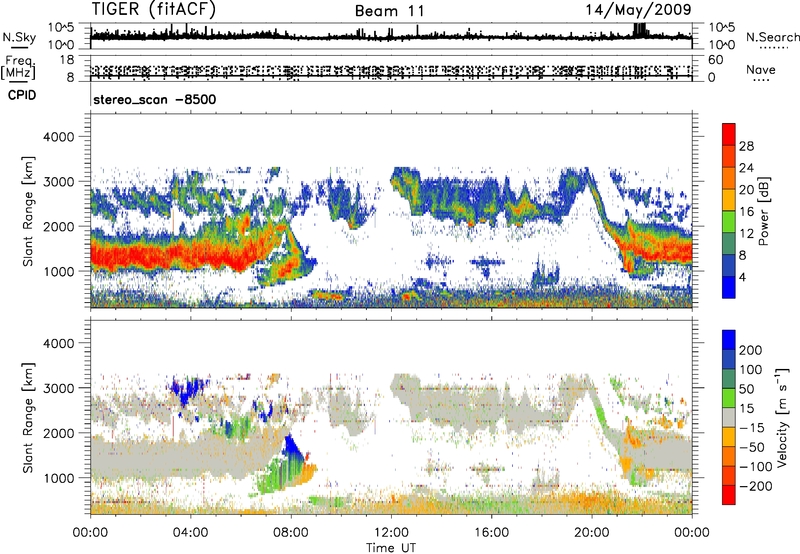Click the 60 tick on the Nave axis

[x=715, y=60]
